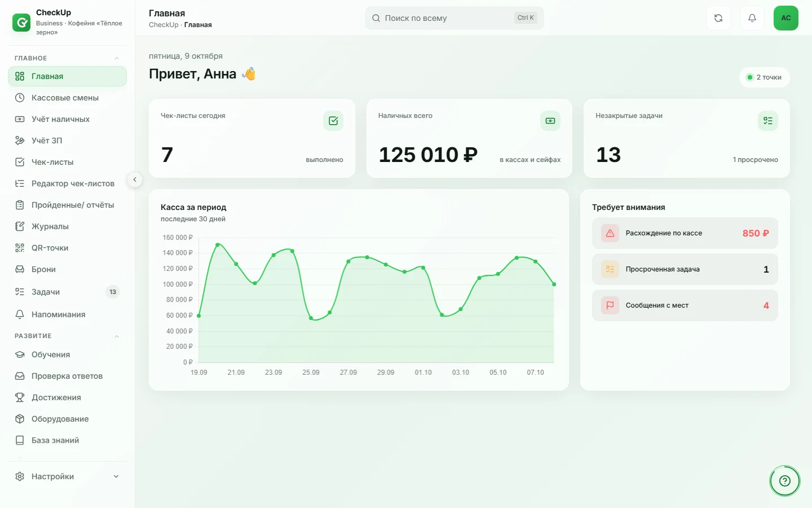Click the QR code icon for QR-точки
812x508 pixels.
(x=20, y=248)
